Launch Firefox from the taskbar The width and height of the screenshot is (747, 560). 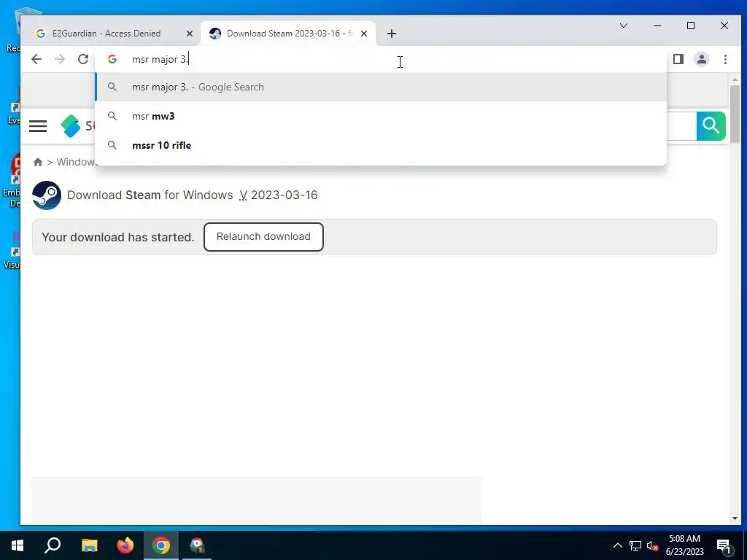click(125, 545)
